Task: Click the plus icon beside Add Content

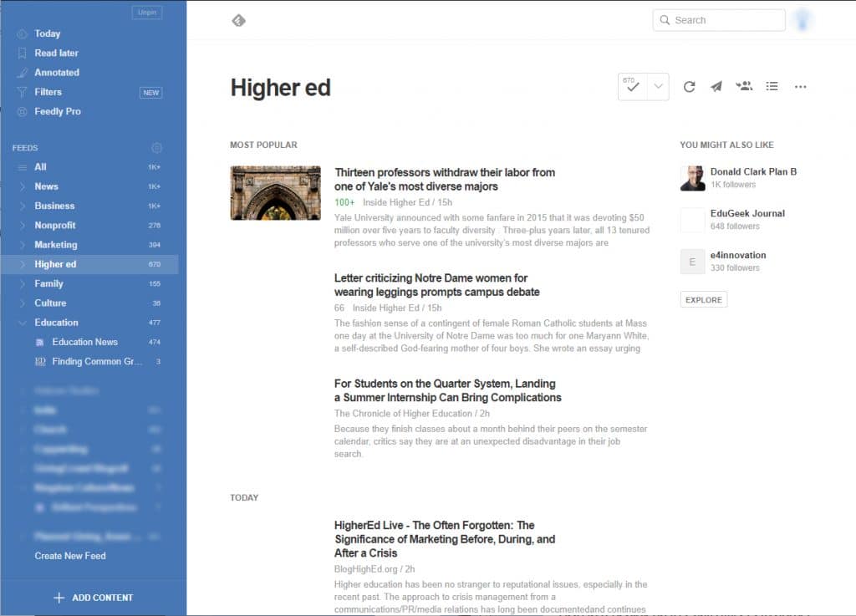Action: pyautogui.click(x=59, y=598)
